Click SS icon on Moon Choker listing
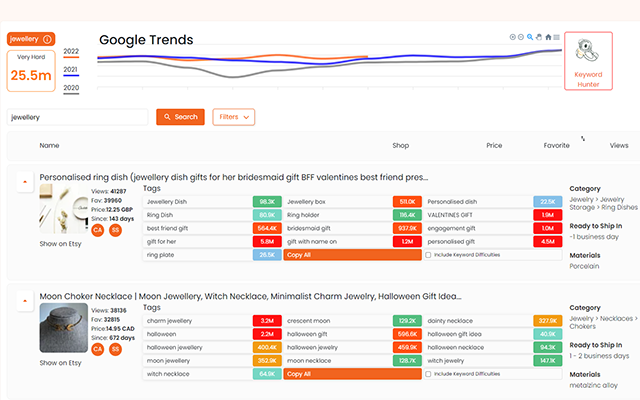 (116, 349)
